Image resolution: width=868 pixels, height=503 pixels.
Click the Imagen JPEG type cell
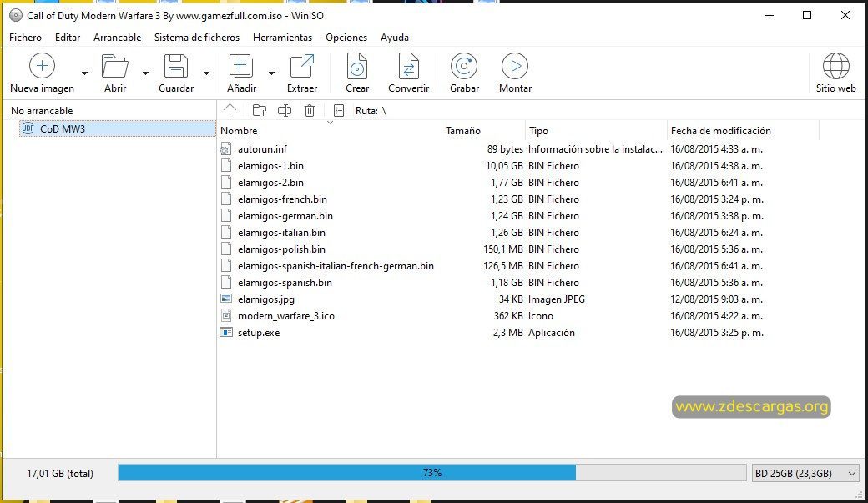coord(557,299)
